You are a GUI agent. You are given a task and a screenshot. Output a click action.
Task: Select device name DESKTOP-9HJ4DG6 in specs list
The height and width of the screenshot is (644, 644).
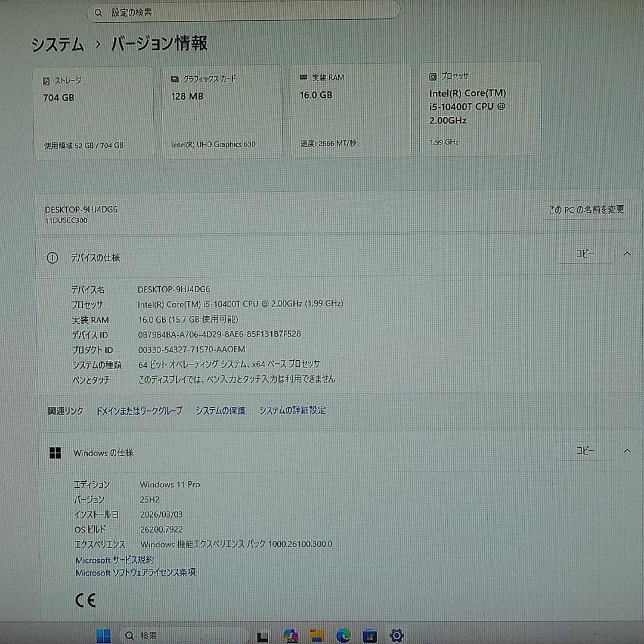click(x=174, y=290)
